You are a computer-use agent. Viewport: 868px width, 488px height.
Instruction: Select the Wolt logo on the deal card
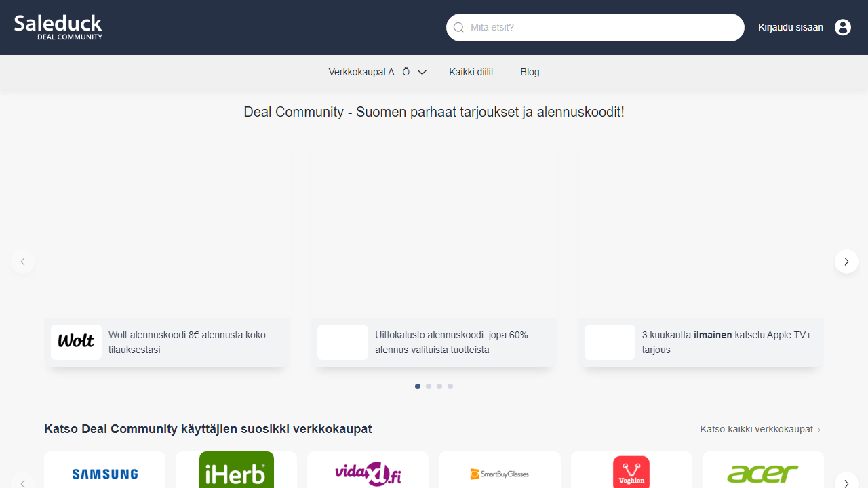click(x=75, y=342)
